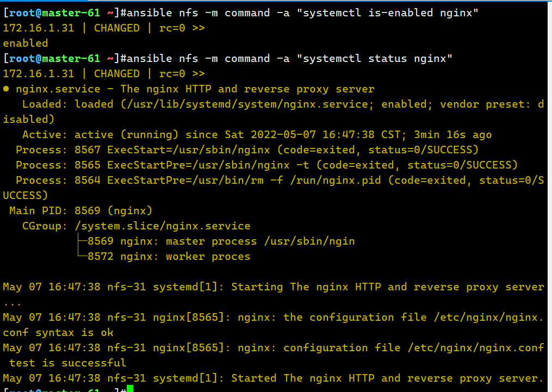Click the 8569 nginx master process entry
552x392 pixels.
[x=221, y=241]
